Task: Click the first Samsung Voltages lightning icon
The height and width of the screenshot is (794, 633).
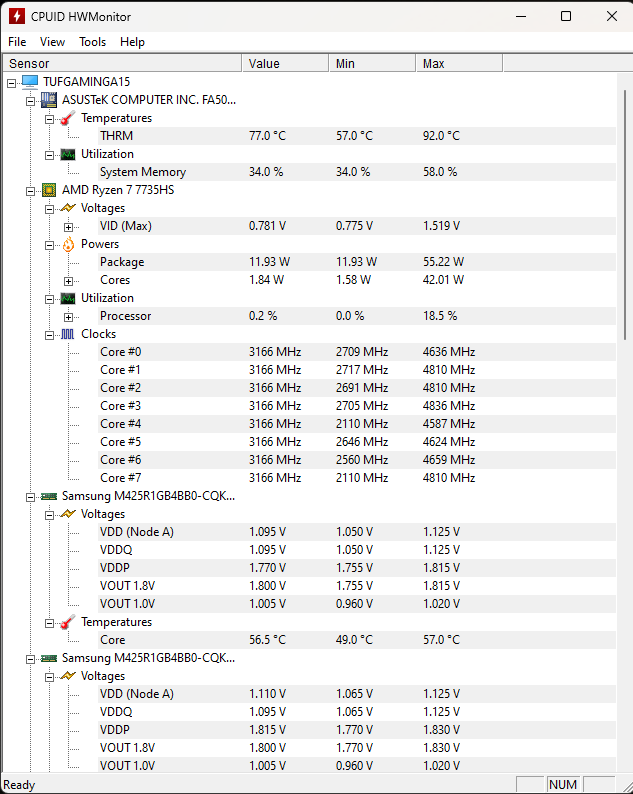Action: click(x=68, y=514)
